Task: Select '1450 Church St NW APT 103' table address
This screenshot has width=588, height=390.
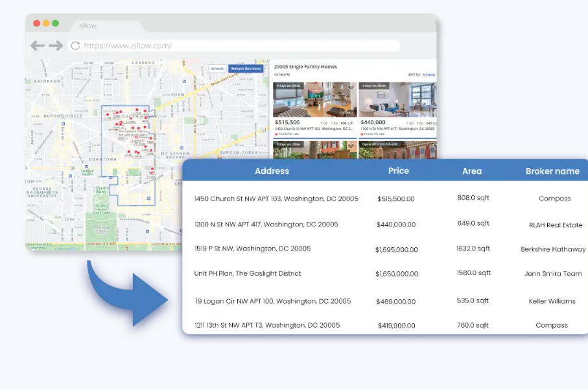Action: (276, 199)
